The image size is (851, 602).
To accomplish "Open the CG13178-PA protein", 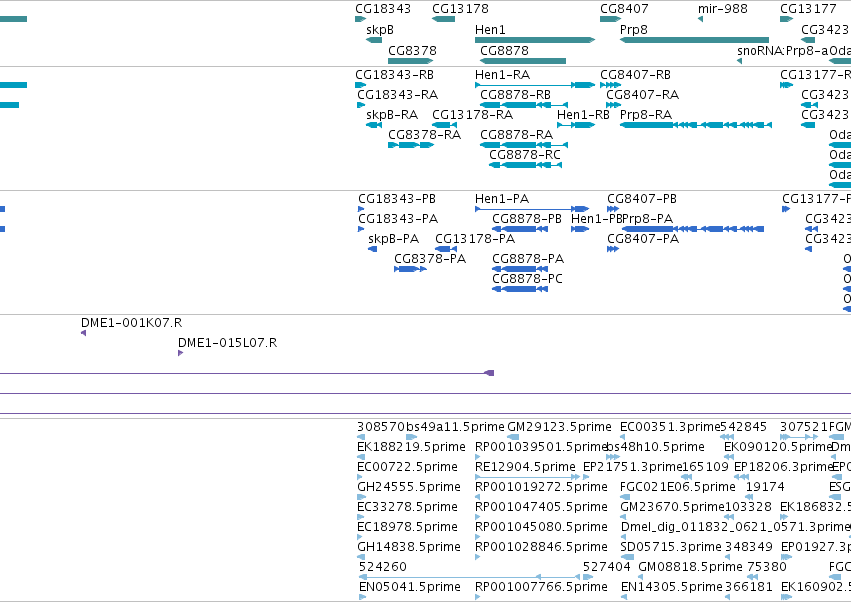I will tap(475, 239).
